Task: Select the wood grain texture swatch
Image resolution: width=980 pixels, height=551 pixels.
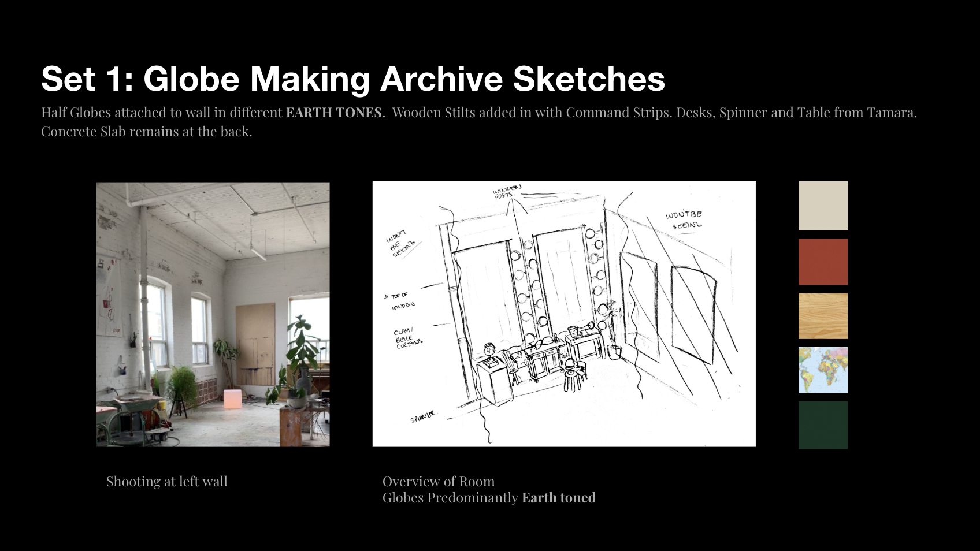Action: coord(823,316)
